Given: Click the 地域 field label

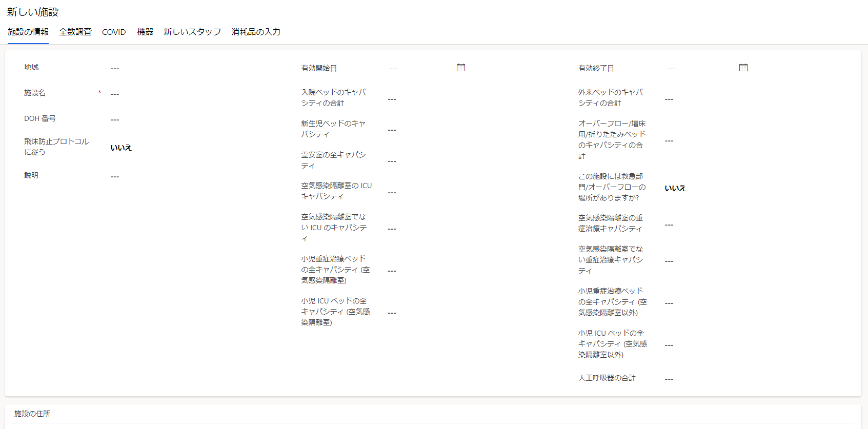Looking at the screenshot, I should (x=31, y=67).
